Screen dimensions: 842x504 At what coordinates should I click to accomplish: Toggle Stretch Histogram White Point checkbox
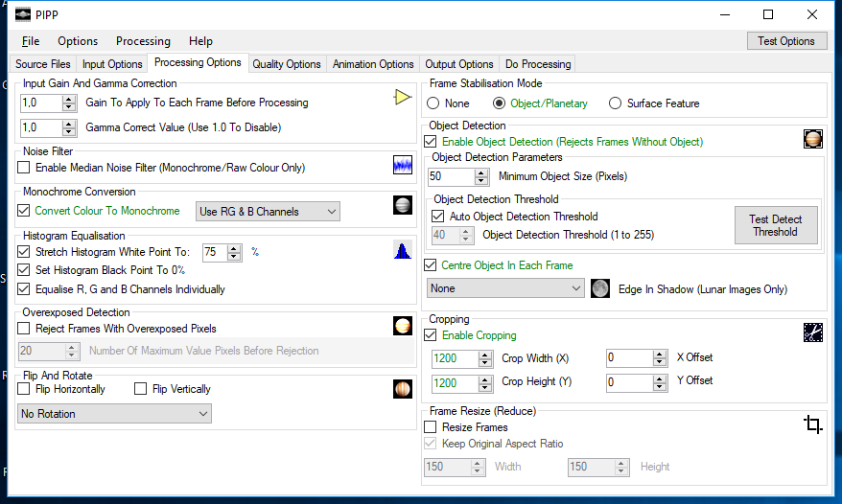click(x=24, y=252)
